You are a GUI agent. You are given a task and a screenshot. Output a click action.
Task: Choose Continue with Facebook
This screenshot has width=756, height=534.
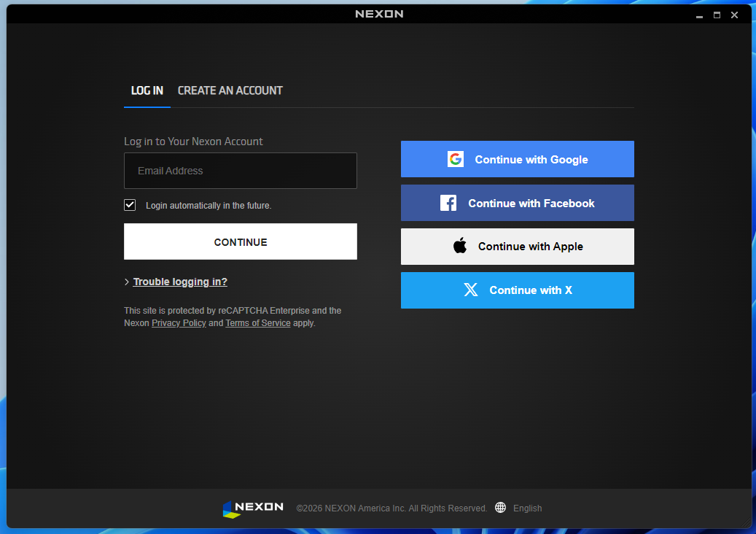click(x=518, y=203)
